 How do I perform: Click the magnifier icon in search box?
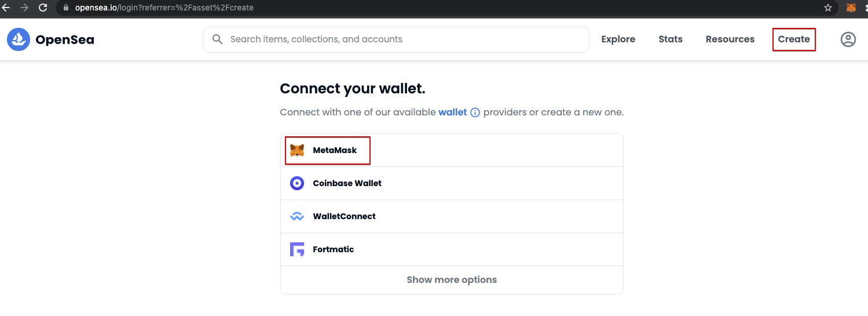(218, 39)
